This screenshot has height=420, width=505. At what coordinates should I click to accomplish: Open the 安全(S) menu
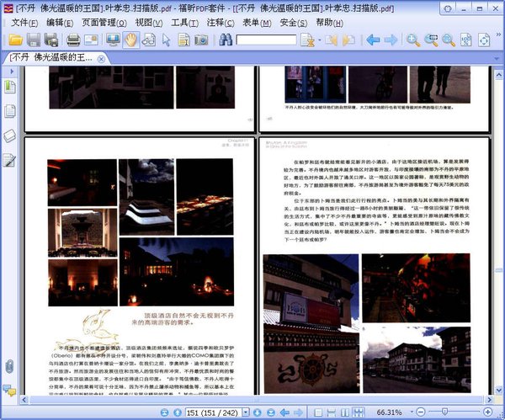tap(294, 23)
